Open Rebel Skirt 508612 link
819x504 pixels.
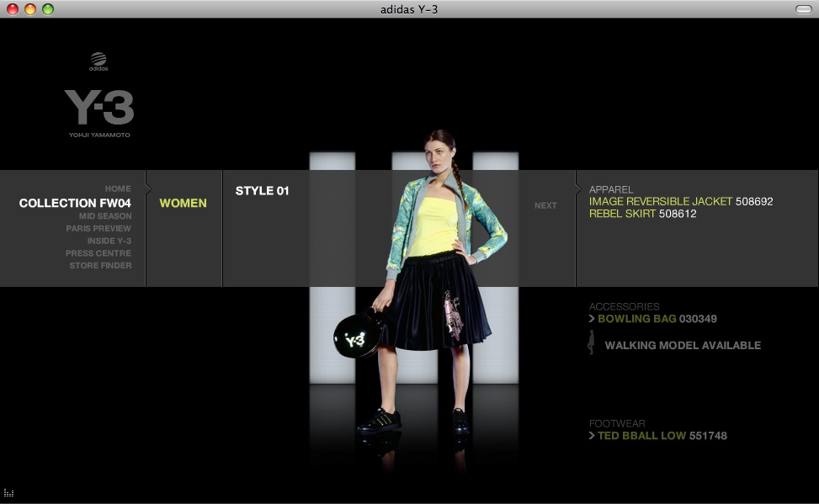pos(642,214)
